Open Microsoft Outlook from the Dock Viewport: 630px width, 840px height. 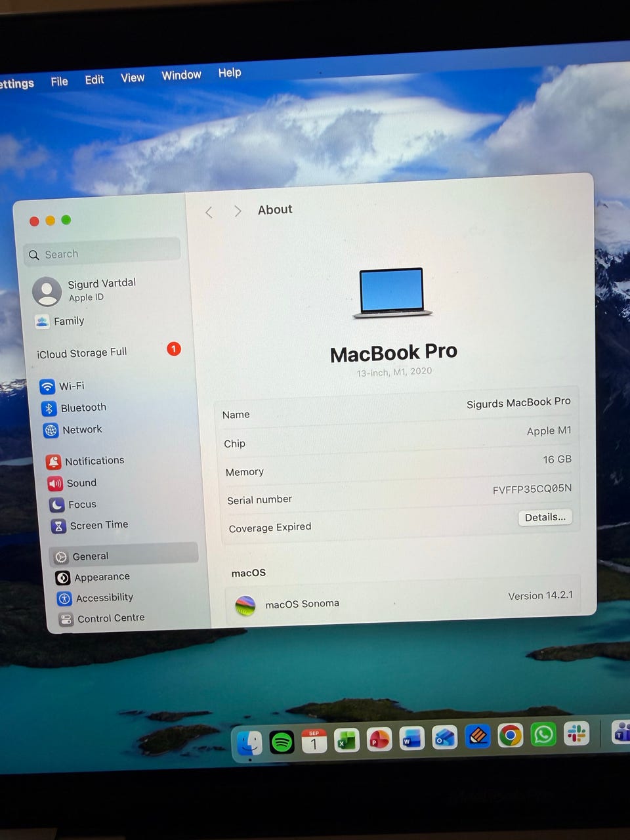pyautogui.click(x=445, y=738)
